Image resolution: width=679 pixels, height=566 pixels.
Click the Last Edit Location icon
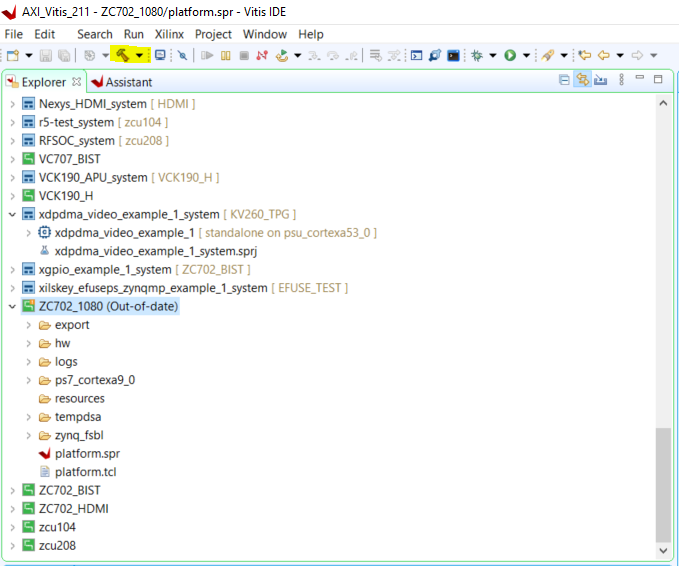click(x=585, y=55)
